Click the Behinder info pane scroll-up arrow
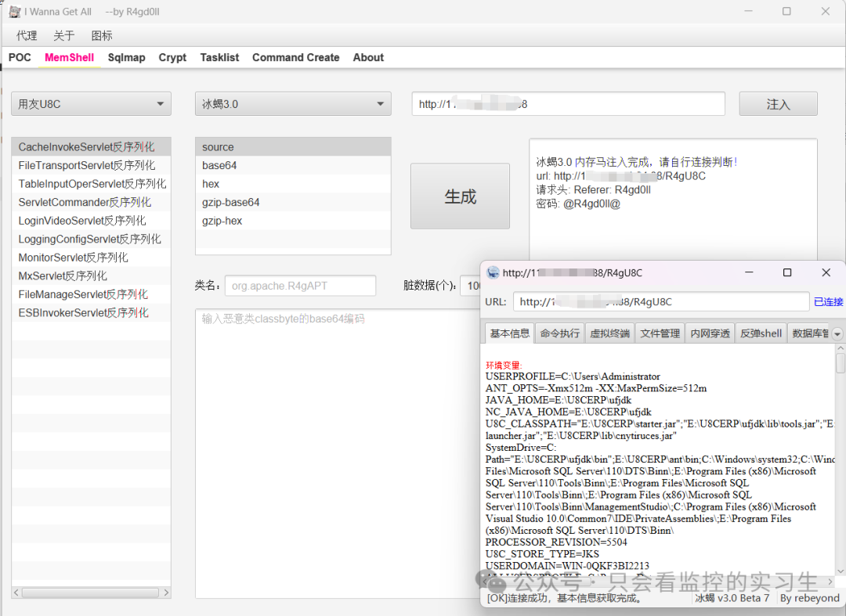The height and width of the screenshot is (616, 846). (x=840, y=348)
